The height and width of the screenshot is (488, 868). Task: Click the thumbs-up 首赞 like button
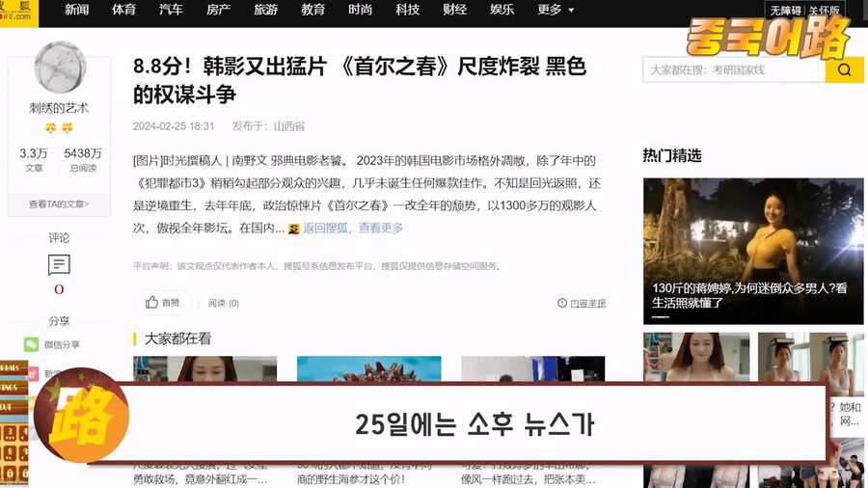[162, 303]
